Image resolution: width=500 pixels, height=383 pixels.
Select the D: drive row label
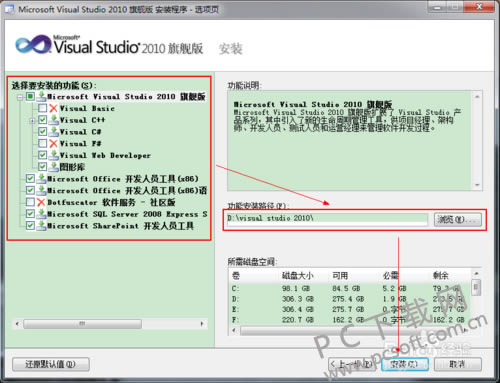(236, 299)
